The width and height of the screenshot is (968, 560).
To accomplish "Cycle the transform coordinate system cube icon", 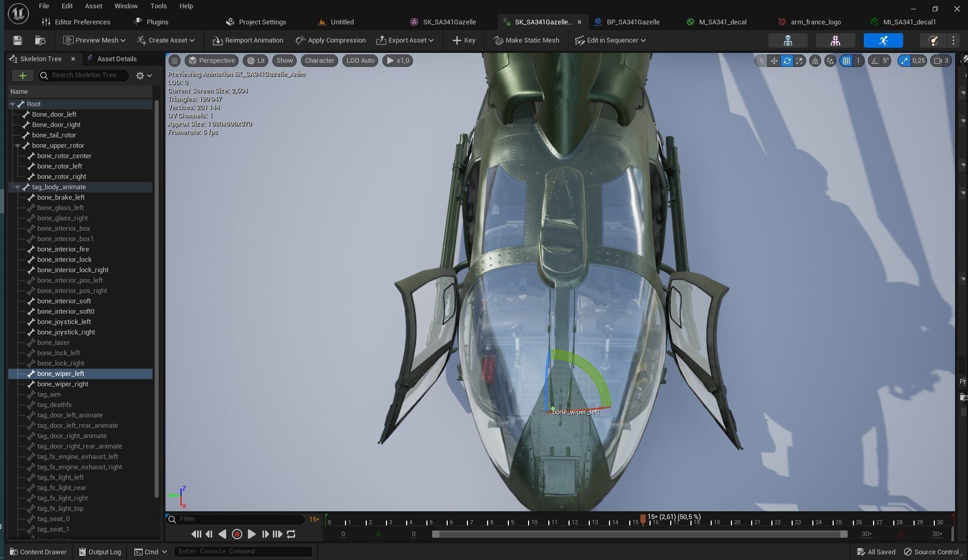I will click(815, 61).
